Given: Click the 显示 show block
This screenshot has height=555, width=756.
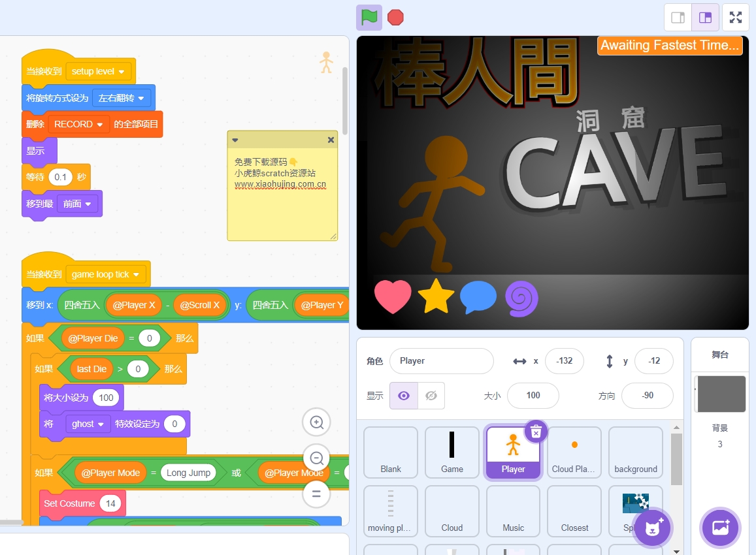Looking at the screenshot, I should tap(40, 151).
